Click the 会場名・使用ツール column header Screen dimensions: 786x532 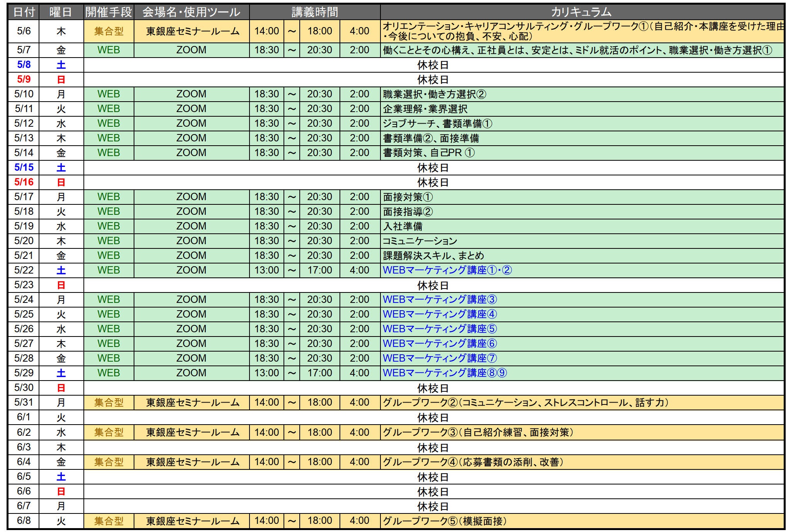point(192,12)
